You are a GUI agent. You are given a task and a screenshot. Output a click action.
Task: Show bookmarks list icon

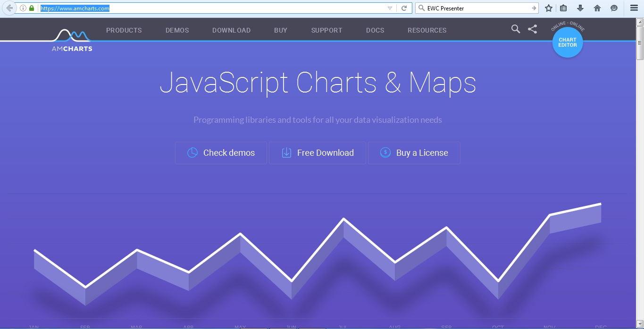coord(563,8)
